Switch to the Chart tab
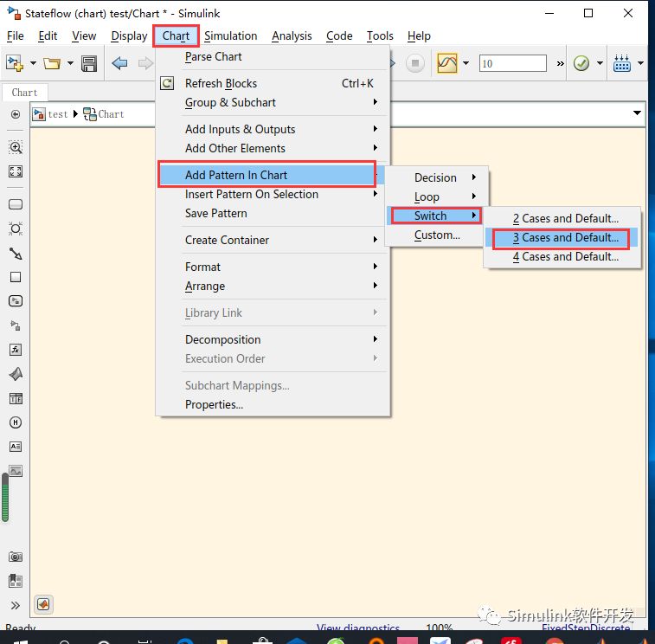 [24, 93]
